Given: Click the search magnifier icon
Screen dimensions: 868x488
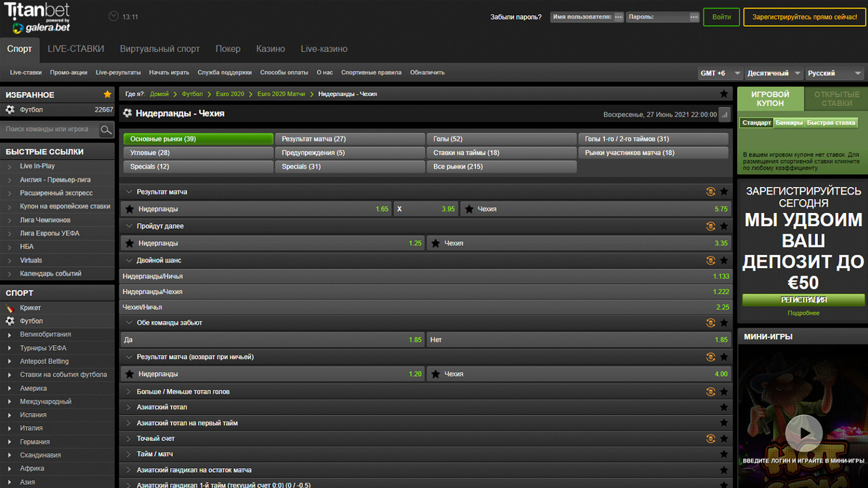Looking at the screenshot, I should point(106,130).
